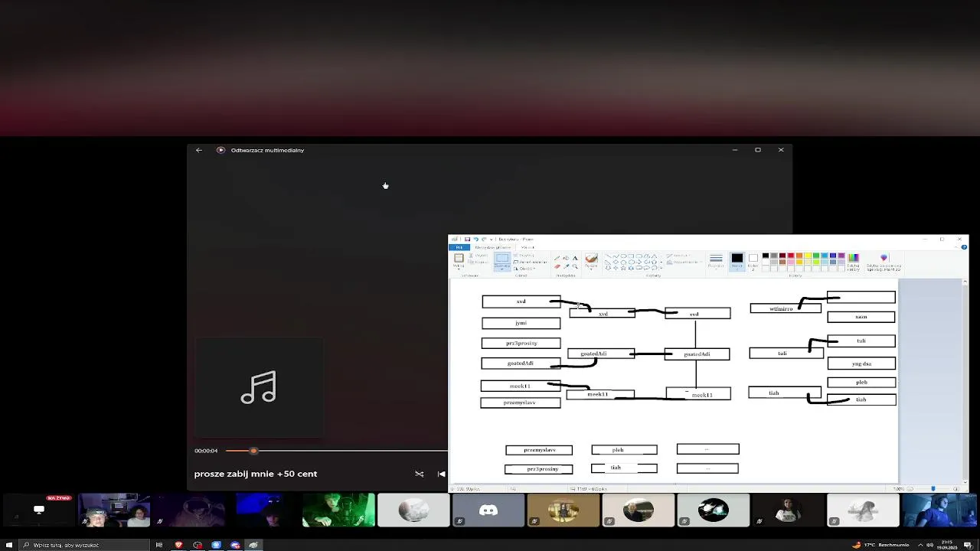Viewport: 980px width, 551px height.
Task: Toggle shuffle in the media player
Action: [419, 474]
